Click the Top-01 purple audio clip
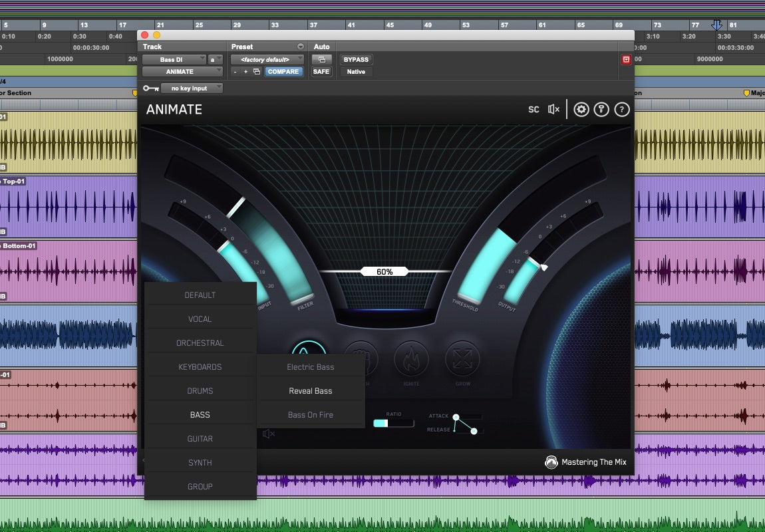The width and height of the screenshot is (765, 532). point(69,207)
